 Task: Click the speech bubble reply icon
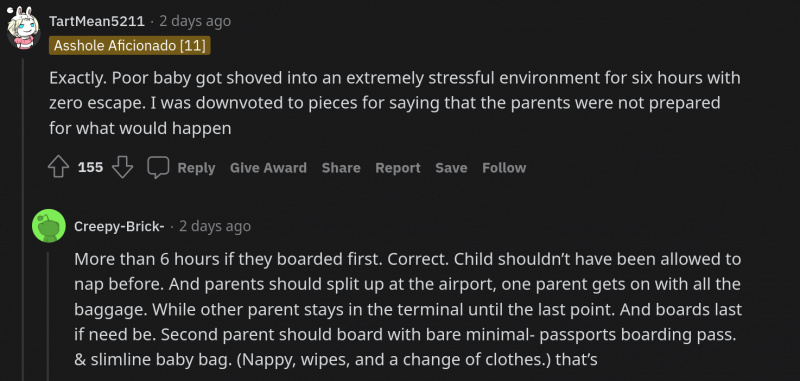[158, 167]
